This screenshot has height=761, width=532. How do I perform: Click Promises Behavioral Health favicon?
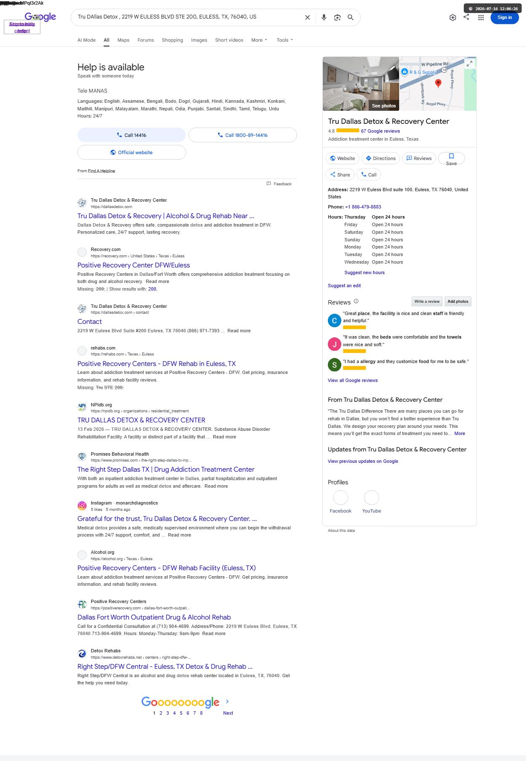[x=82, y=457]
